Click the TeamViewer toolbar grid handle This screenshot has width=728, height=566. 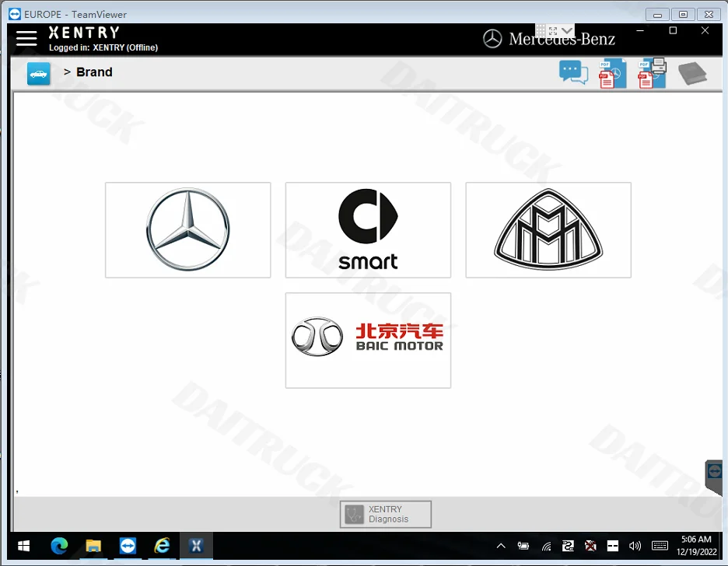541,30
